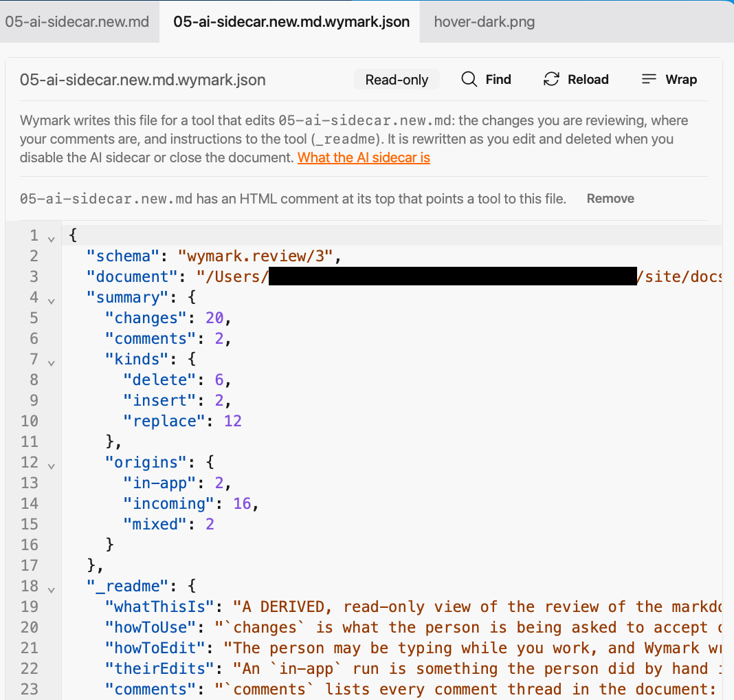Viewport: 734px width, 700px height.
Task: Open the 'What the AI sidecar is' link
Action: click(x=364, y=157)
